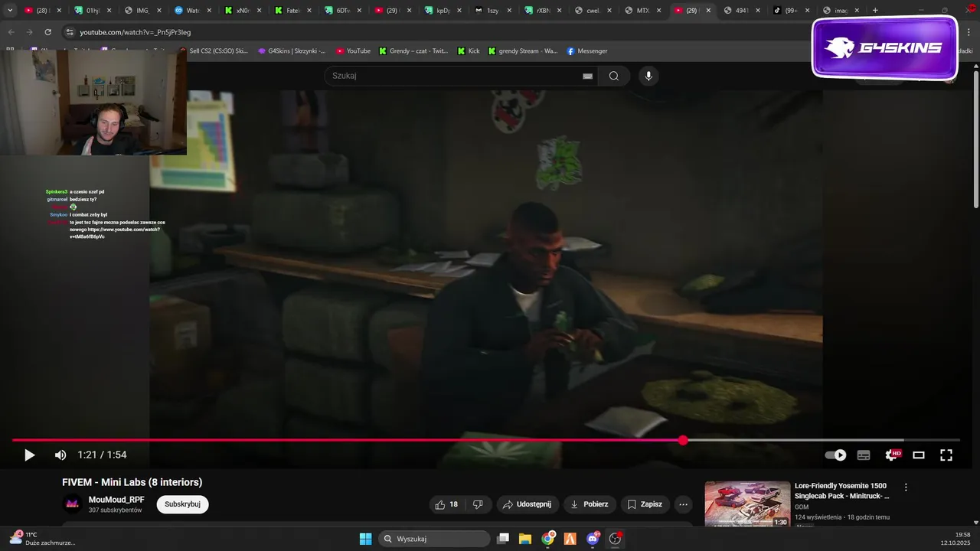
Task: Click the red progress bar scrubber handle
Action: point(683,440)
